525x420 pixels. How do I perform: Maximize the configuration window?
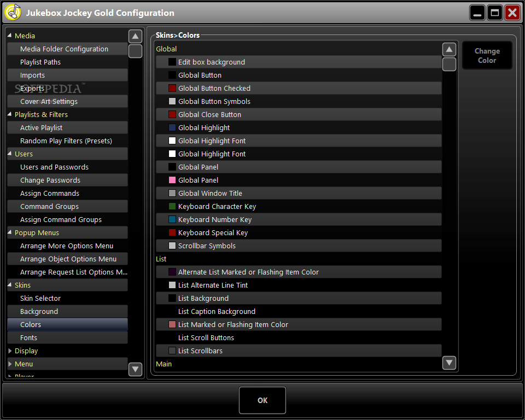[x=494, y=13]
